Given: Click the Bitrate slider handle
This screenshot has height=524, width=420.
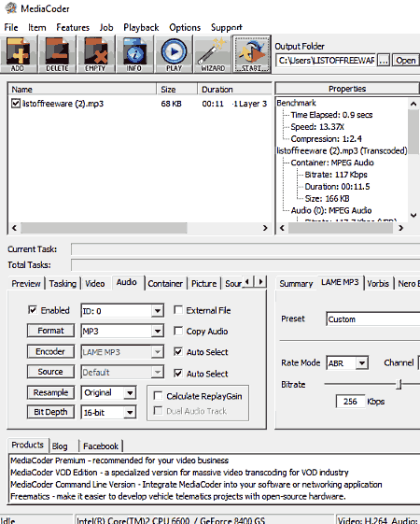Looking at the screenshot, I should point(399,384).
